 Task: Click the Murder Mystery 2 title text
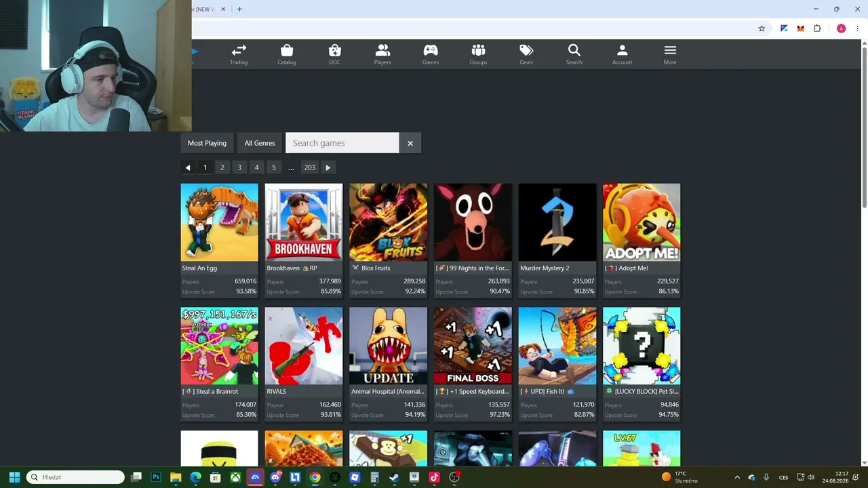545,268
